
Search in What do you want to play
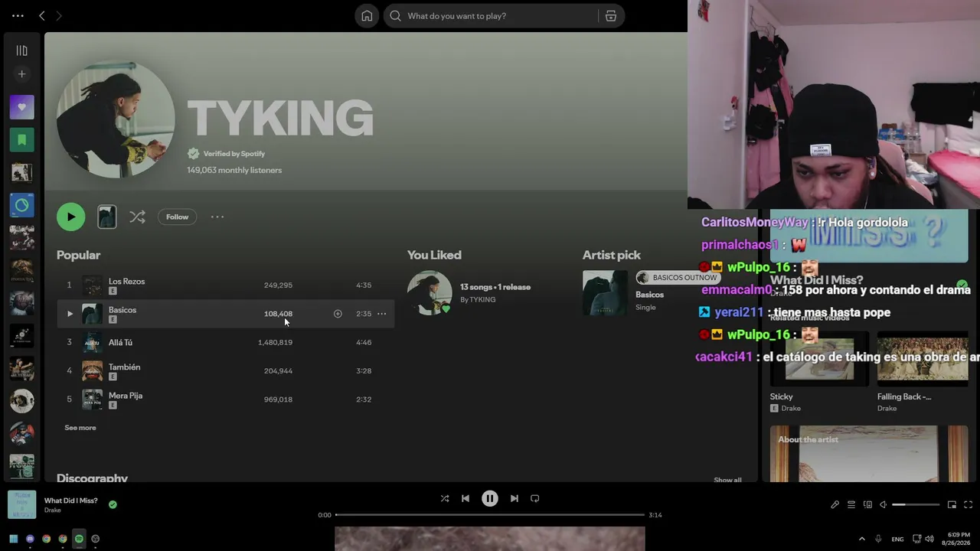tap(491, 16)
